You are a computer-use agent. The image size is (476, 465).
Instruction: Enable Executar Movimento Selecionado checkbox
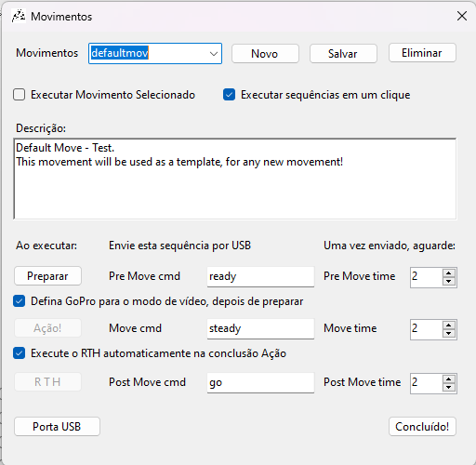(20, 95)
